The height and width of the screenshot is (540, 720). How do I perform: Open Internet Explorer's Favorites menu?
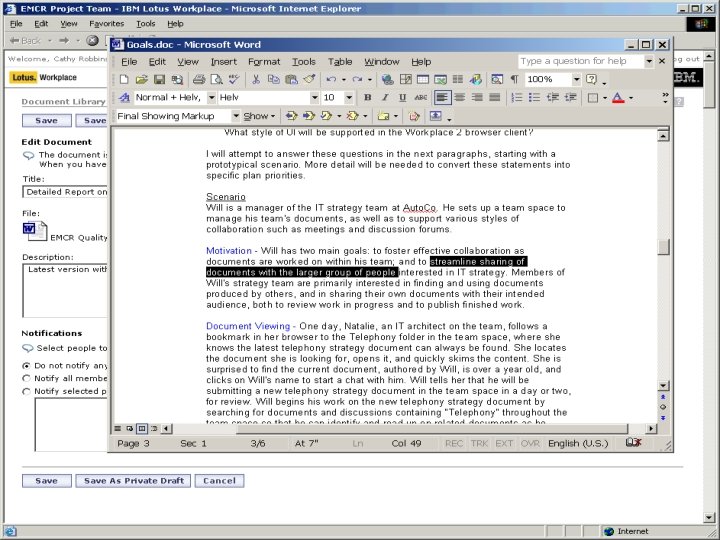(x=107, y=23)
